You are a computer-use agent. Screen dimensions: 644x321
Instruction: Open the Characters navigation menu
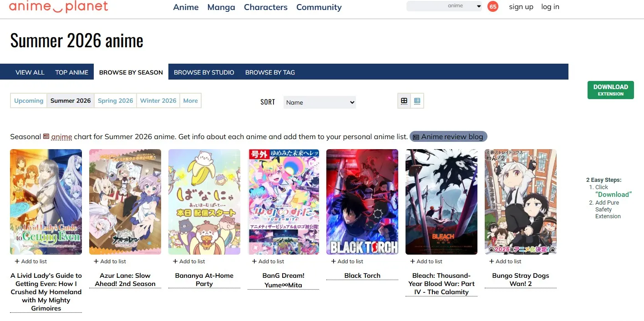pos(266,7)
